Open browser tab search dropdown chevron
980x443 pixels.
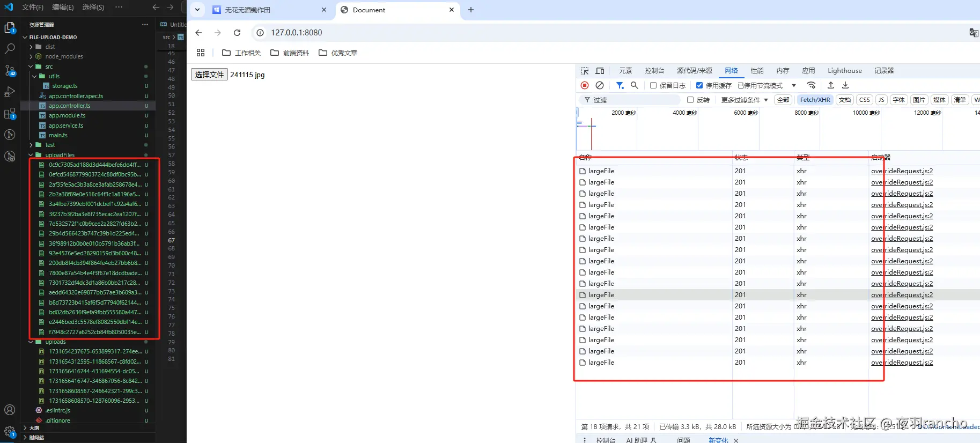coord(197,10)
